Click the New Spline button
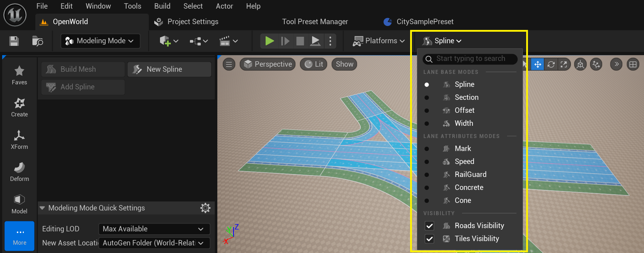The width and height of the screenshot is (644, 253). pyautogui.click(x=169, y=69)
